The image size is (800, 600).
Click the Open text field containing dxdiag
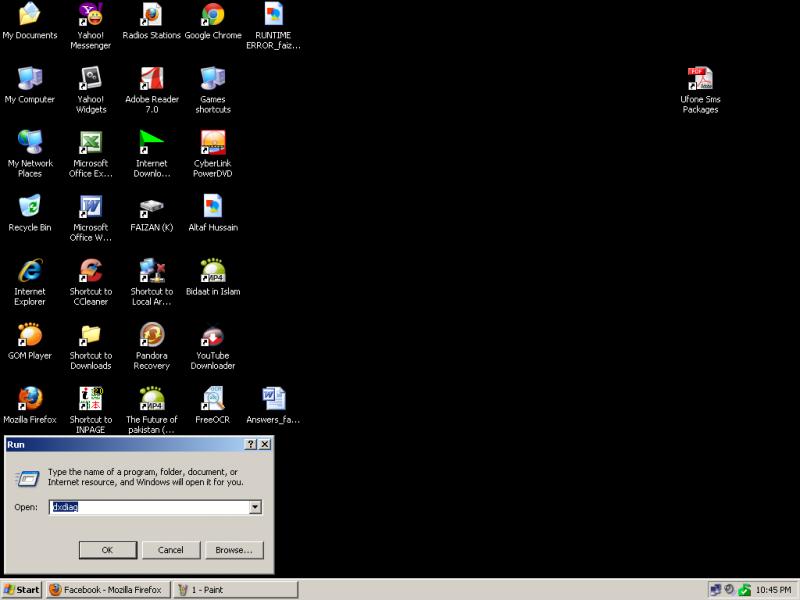(x=148, y=507)
